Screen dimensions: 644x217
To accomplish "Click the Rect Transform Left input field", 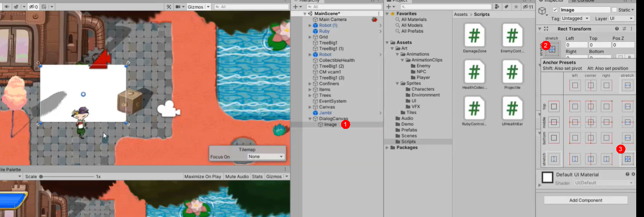I will [x=576, y=45].
